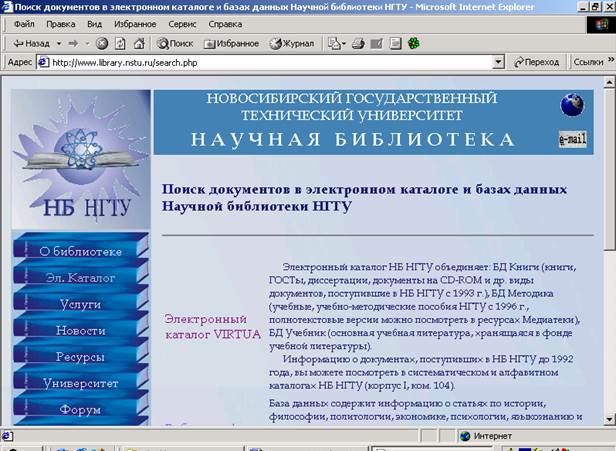
Task: Go to Home page icon
Action: coord(138,44)
